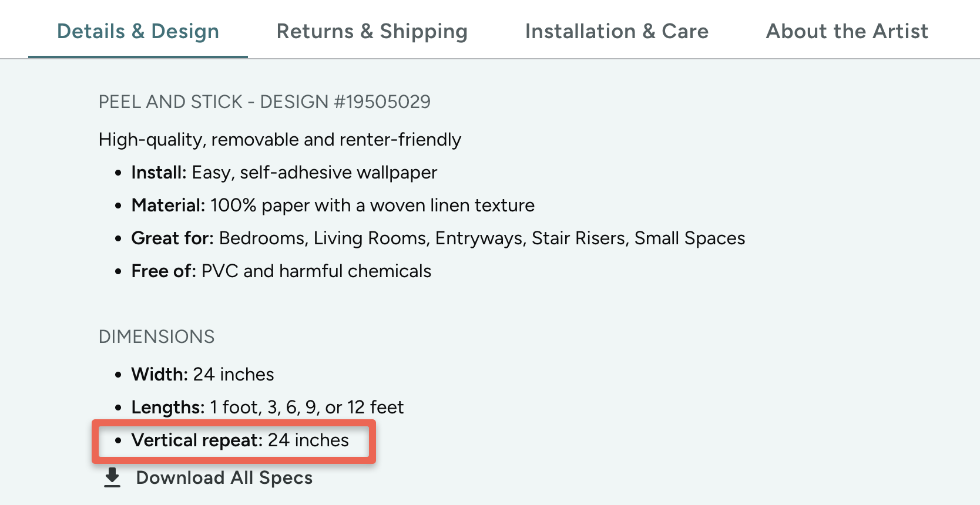Switch to Returns & Shipping tab
The image size is (980, 505).
point(372,31)
